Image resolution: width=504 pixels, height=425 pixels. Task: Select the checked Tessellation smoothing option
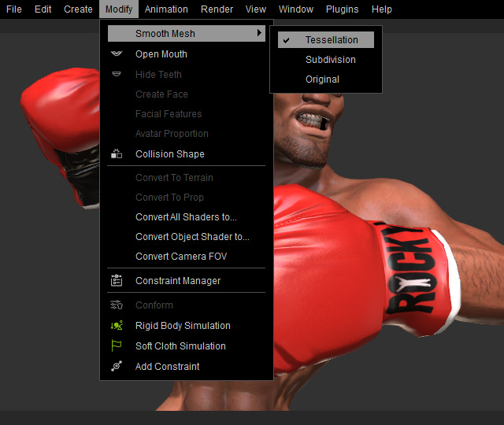tap(331, 40)
